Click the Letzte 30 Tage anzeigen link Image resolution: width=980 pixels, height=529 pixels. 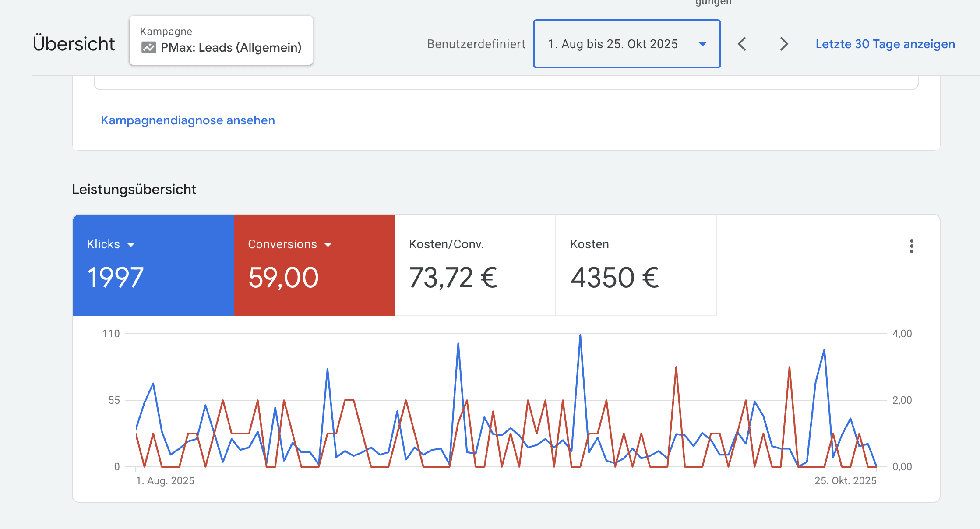[x=885, y=44]
